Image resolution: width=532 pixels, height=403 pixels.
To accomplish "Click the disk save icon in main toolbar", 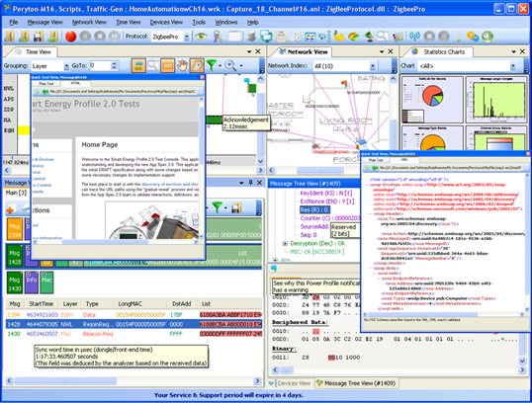I will pos(39,37).
